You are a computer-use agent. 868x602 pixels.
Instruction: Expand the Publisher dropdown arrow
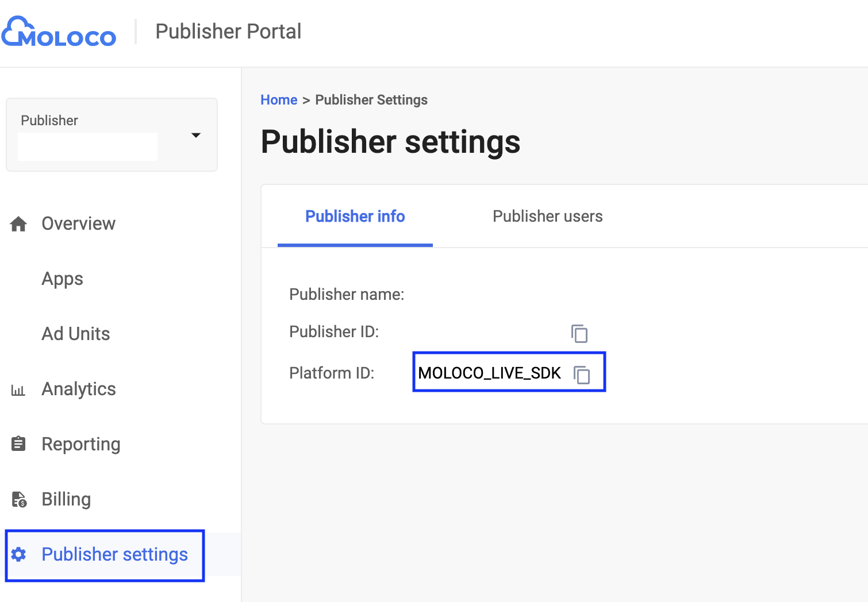pyautogui.click(x=196, y=135)
